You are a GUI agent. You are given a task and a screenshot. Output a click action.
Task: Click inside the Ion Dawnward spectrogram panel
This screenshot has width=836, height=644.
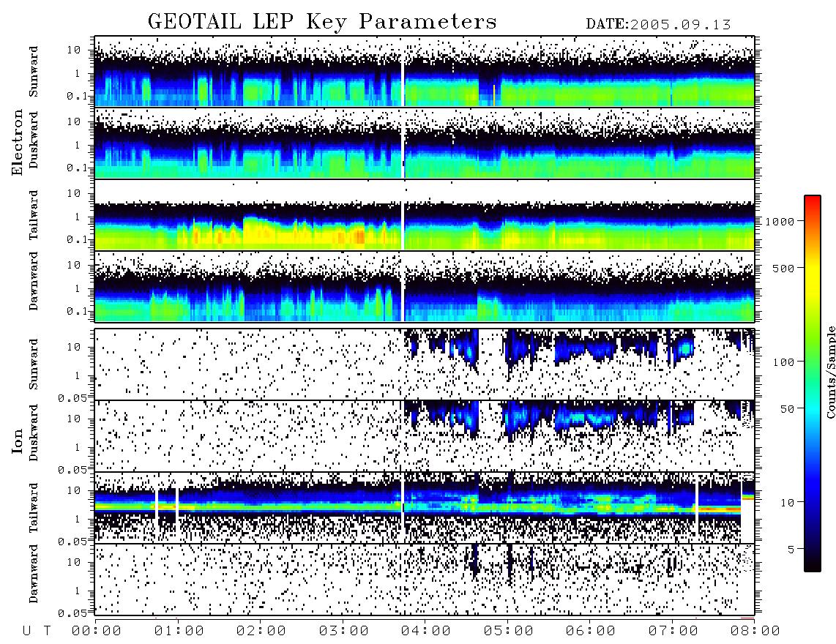(425, 580)
